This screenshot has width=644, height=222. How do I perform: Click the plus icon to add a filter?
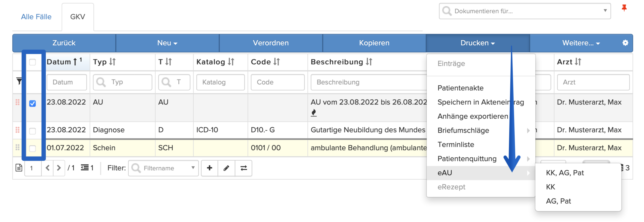coord(209,168)
